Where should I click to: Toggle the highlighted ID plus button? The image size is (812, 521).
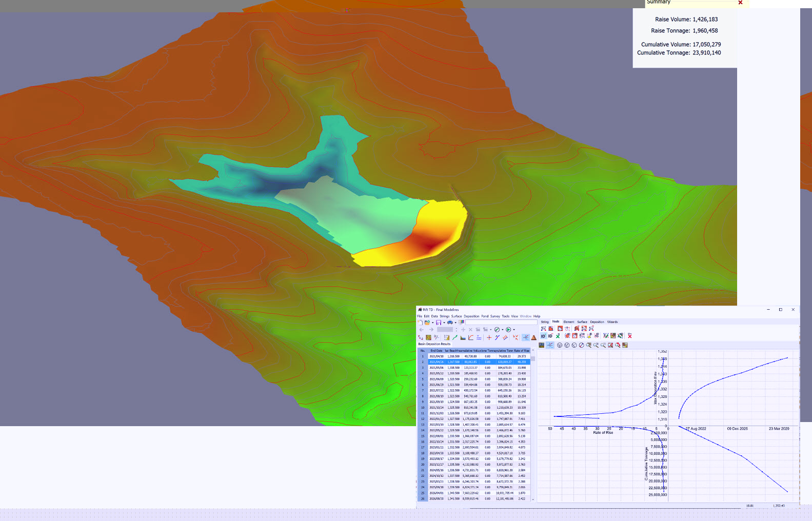[543, 336]
